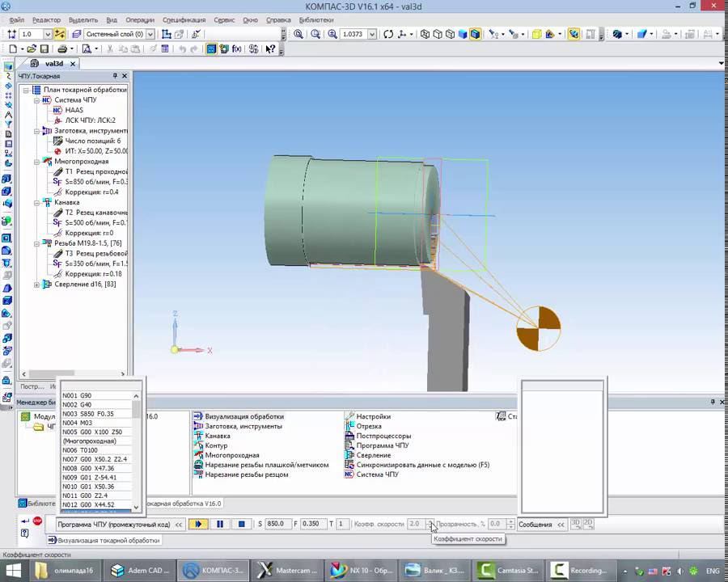Pause the machining visualization
This screenshot has height=582, width=728.
tap(220, 524)
